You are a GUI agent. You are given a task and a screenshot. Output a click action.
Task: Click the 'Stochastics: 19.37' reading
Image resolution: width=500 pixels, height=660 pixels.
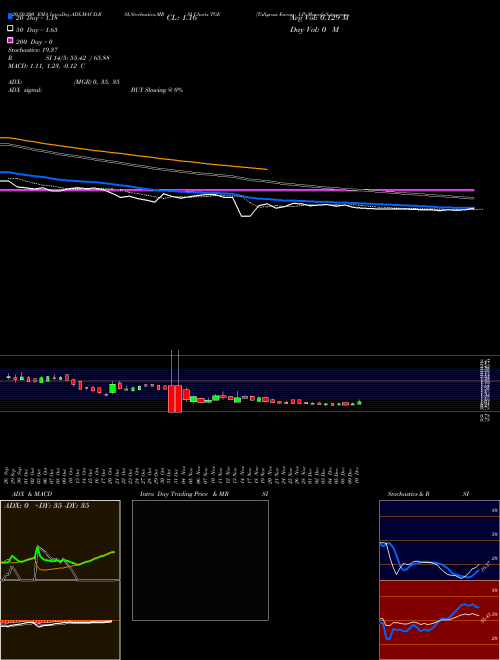(x=33, y=50)
